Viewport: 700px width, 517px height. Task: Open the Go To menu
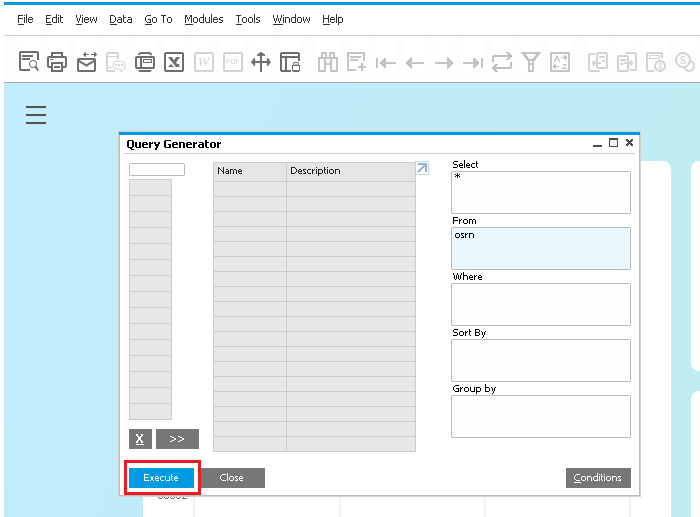158,19
